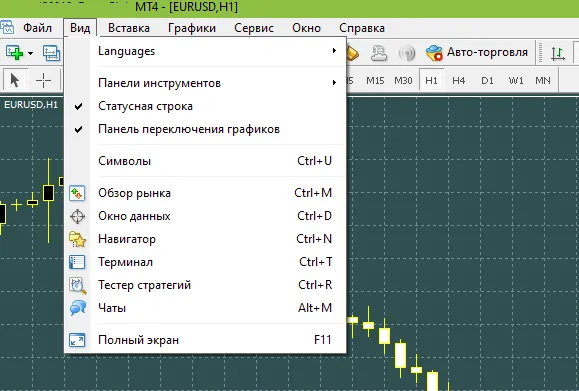Image resolution: width=579 pixels, height=391 pixels.
Task: Click the signals antenna toolbar icon
Action: coord(407,53)
